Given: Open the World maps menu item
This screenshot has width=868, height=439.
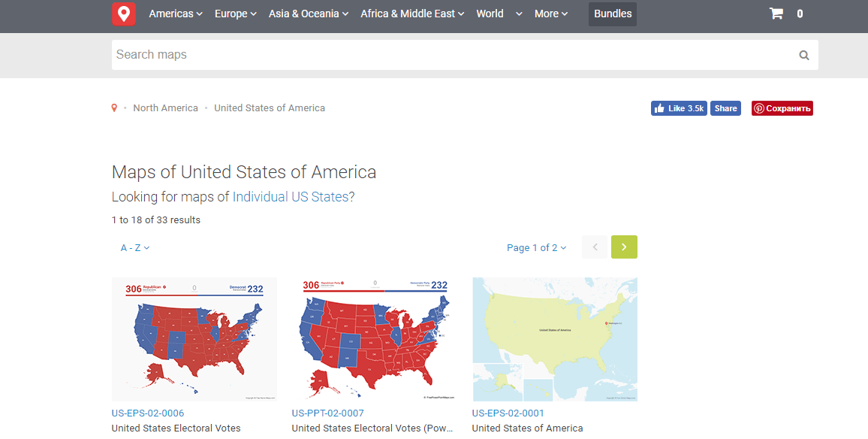Looking at the screenshot, I should point(490,14).
